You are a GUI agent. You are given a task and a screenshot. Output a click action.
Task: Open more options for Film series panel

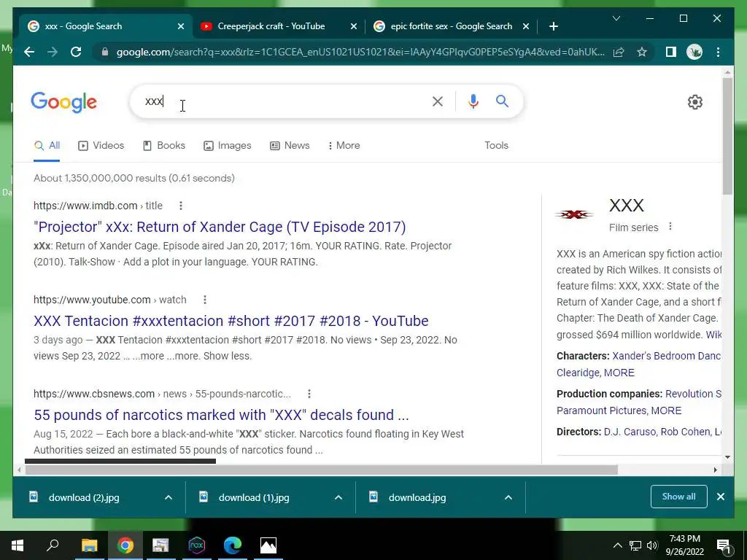(670, 226)
